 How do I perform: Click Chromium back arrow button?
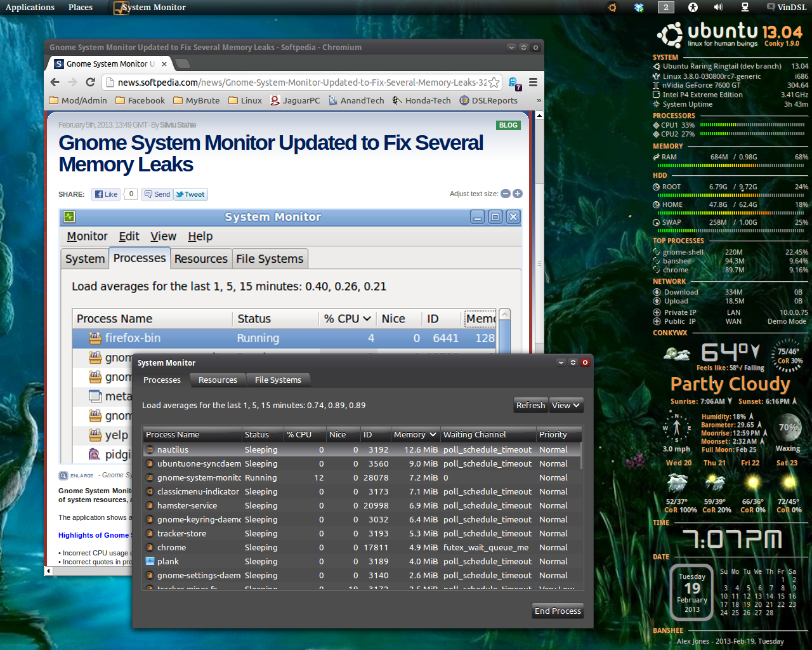(x=55, y=83)
